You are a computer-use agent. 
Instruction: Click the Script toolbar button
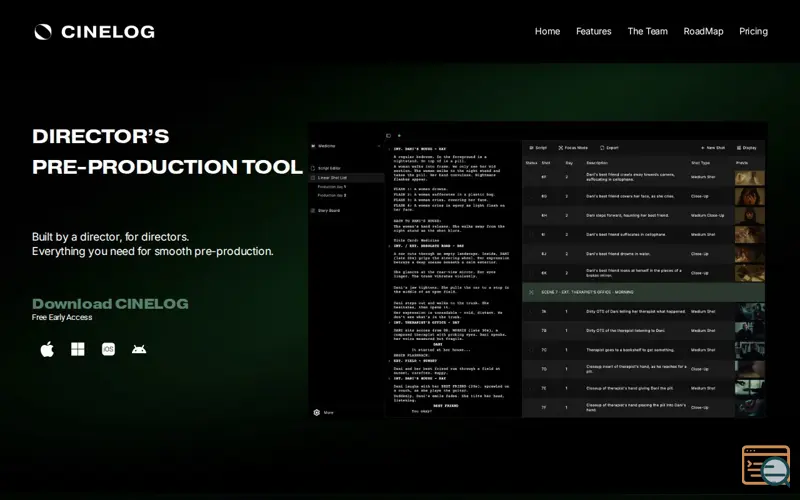point(538,148)
